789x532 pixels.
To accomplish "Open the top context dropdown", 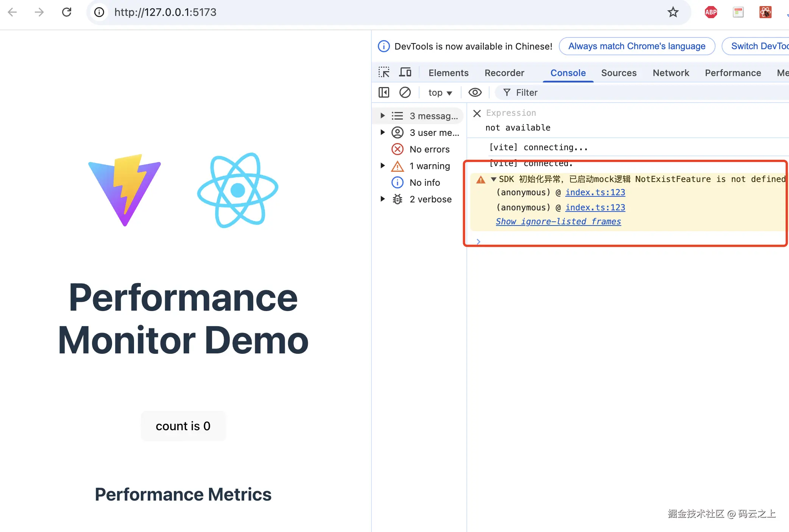I will point(440,93).
